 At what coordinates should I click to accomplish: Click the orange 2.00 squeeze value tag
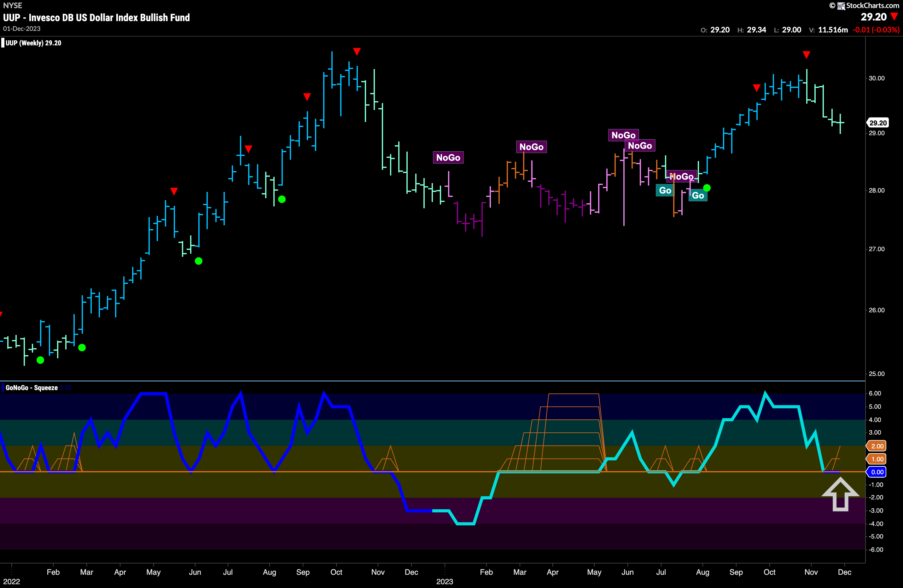tap(876, 446)
